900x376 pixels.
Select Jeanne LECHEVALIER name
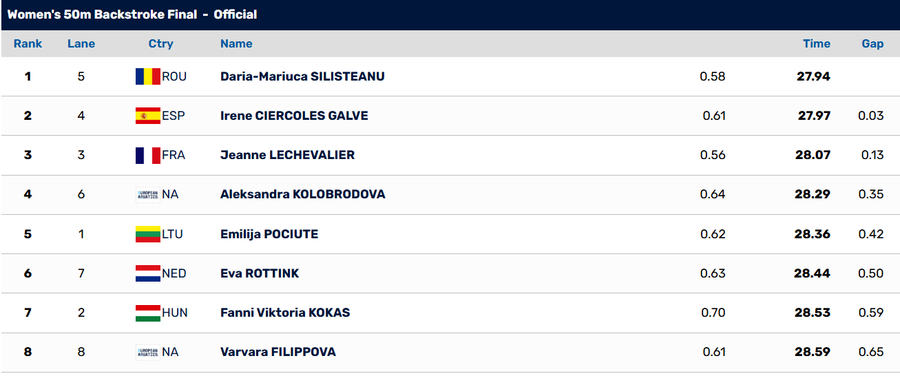point(288,155)
